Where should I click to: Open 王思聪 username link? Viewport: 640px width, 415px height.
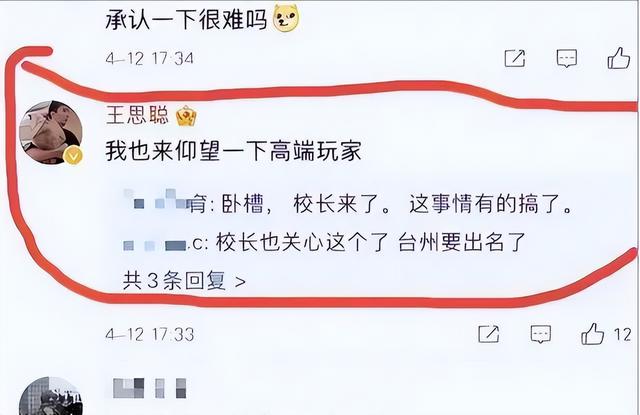tap(138, 115)
